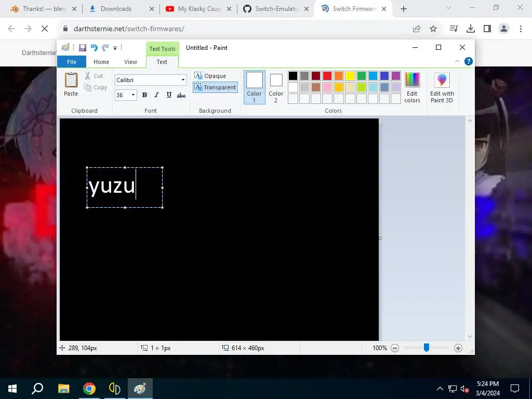Click the zoom in plus button
The width and height of the screenshot is (532, 399).
(458, 348)
